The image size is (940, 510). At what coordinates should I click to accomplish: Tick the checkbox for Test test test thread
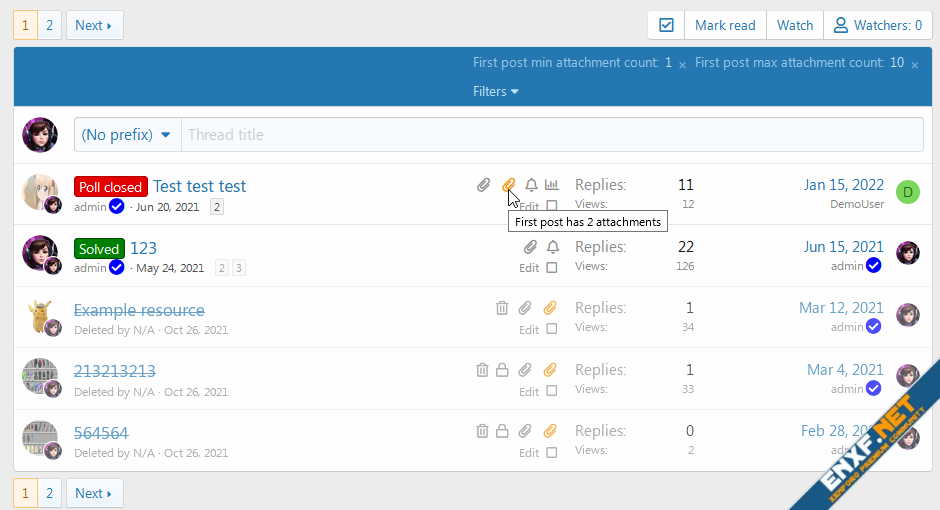(x=552, y=207)
